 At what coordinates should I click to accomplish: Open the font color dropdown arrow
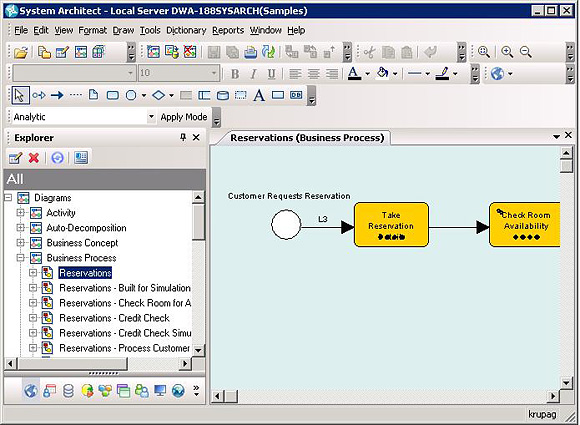pos(367,74)
